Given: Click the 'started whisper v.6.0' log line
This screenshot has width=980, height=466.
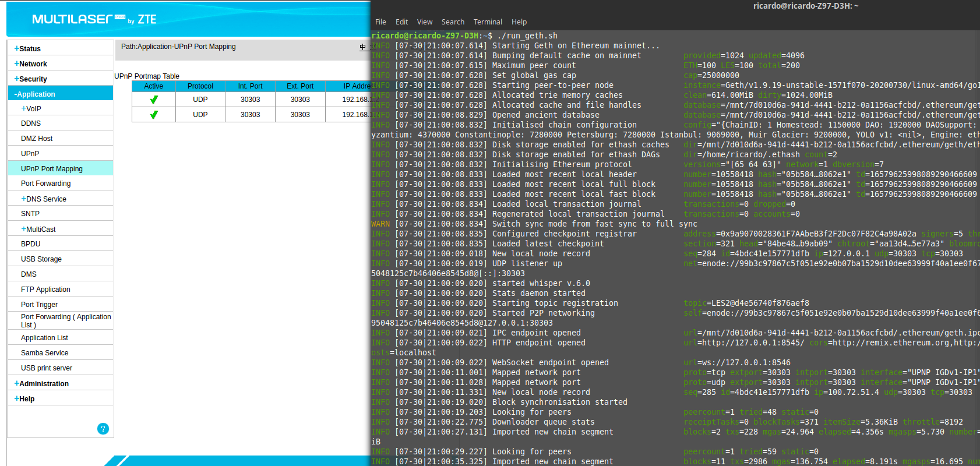Looking at the screenshot, I should [541, 283].
